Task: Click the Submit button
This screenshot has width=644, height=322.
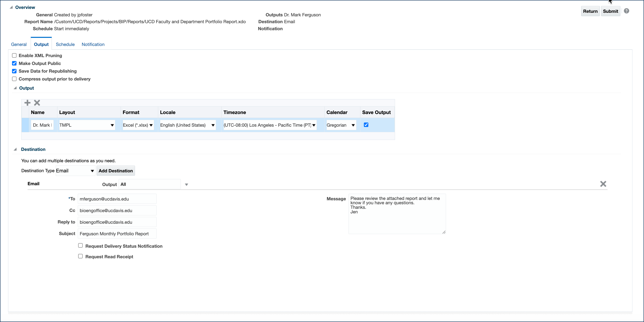Action: [610, 11]
